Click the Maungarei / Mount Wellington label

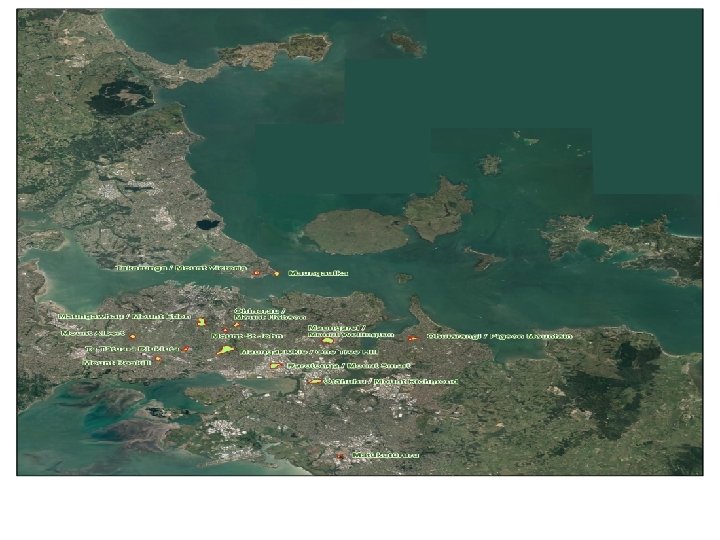351,331
